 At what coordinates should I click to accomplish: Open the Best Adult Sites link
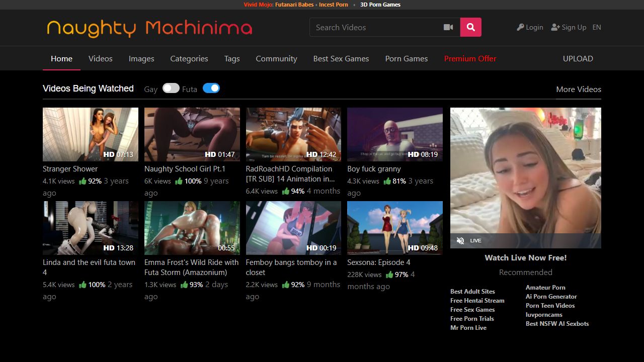pyautogui.click(x=472, y=292)
